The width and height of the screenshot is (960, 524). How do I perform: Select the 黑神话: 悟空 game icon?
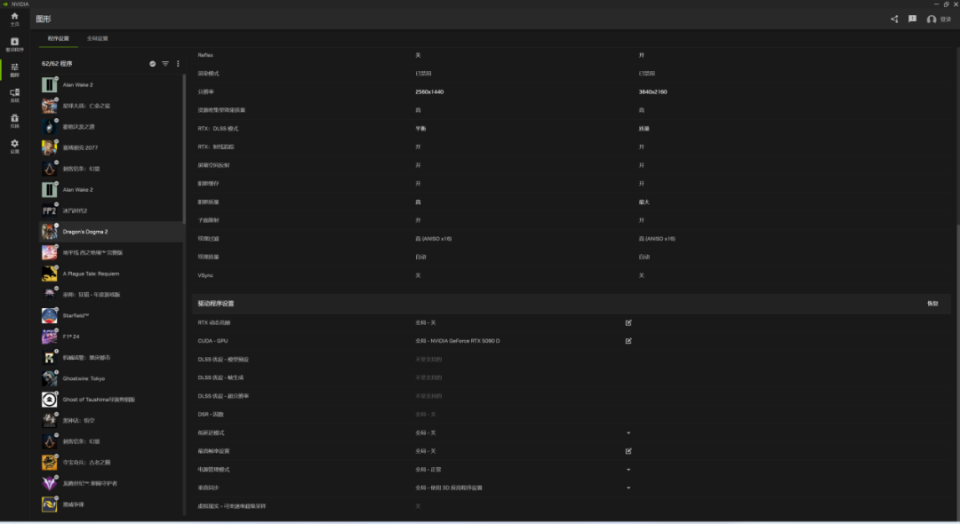[49, 421]
